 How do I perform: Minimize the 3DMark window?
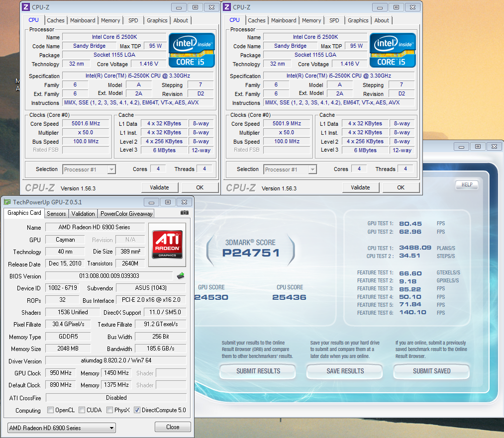(461, 147)
